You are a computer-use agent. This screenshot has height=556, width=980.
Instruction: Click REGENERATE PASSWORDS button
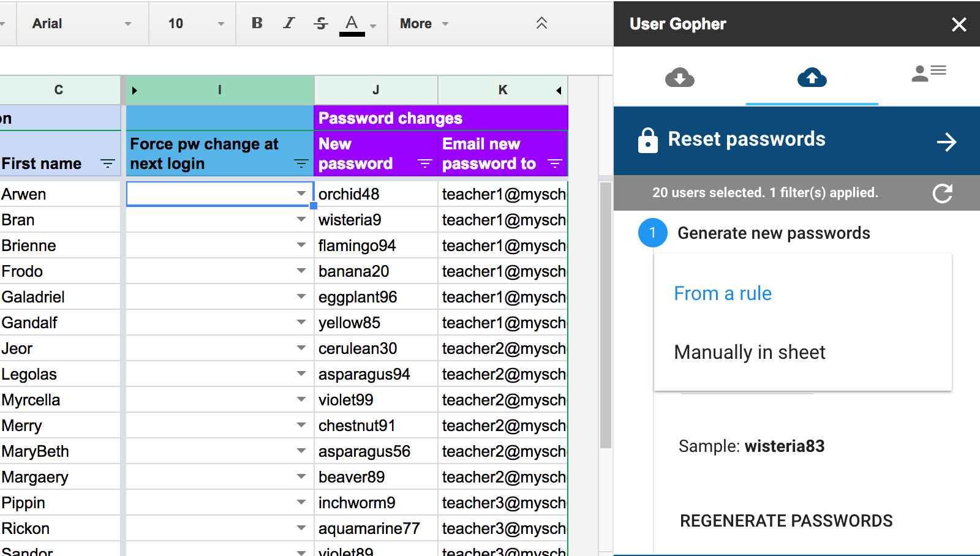click(x=786, y=521)
